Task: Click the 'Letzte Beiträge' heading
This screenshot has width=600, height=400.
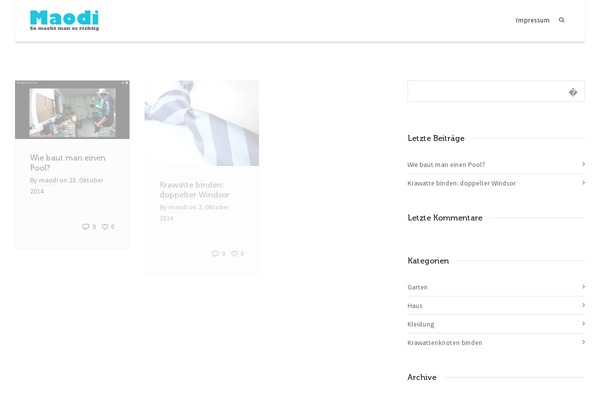Action: [436, 138]
